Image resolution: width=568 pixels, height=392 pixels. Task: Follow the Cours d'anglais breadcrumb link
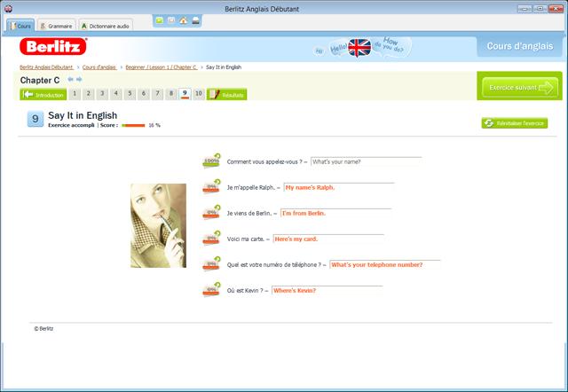click(x=99, y=67)
